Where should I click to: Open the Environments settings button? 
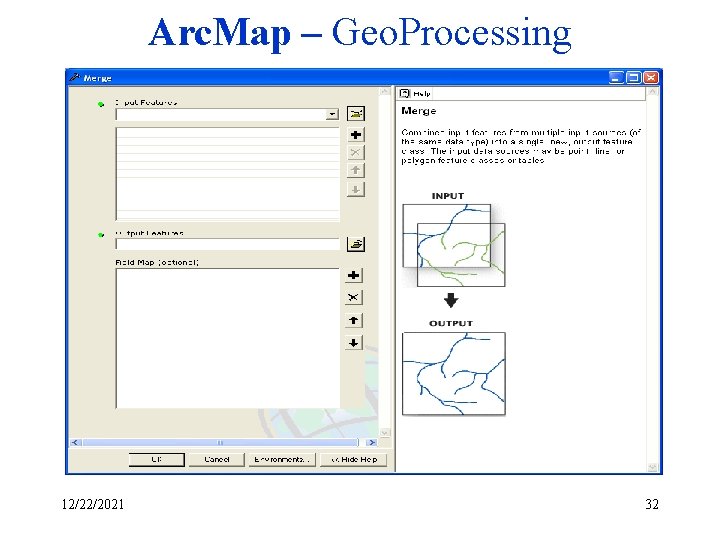(282, 459)
